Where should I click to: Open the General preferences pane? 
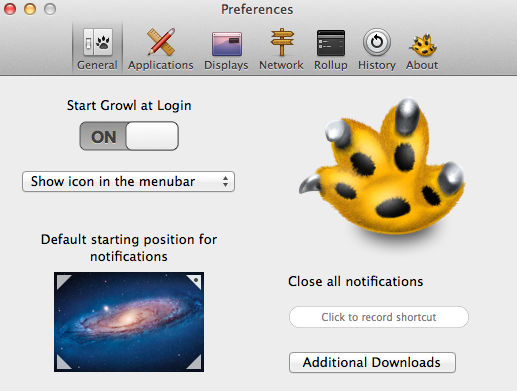pos(97,49)
